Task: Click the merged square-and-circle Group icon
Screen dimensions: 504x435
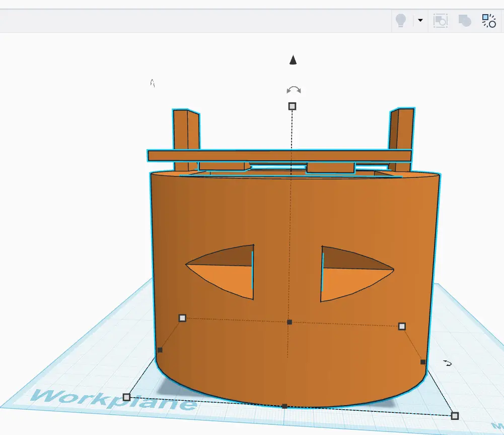Action: [464, 21]
